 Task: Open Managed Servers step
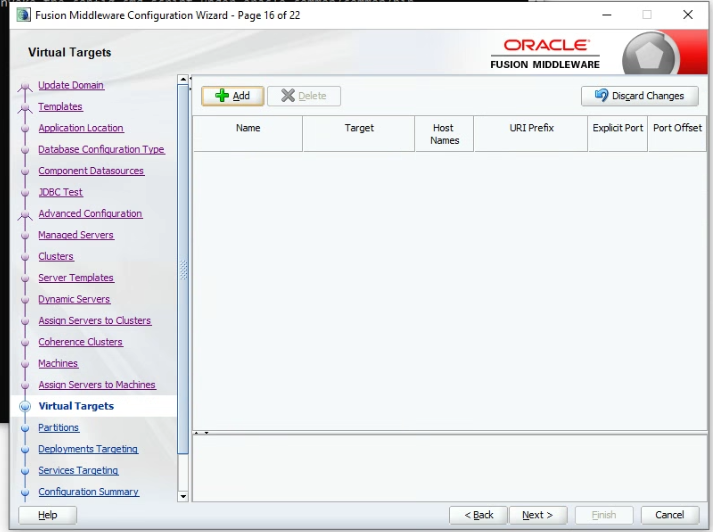76,235
